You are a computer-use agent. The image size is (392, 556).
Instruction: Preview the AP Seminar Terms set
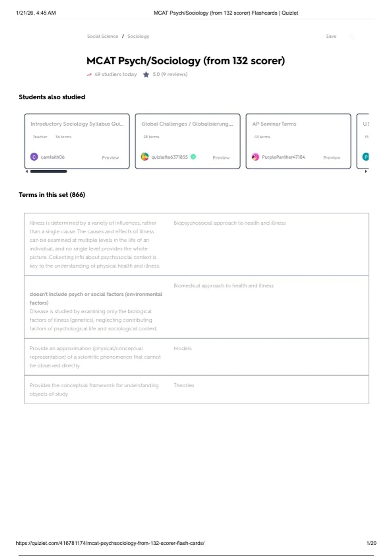(x=332, y=158)
